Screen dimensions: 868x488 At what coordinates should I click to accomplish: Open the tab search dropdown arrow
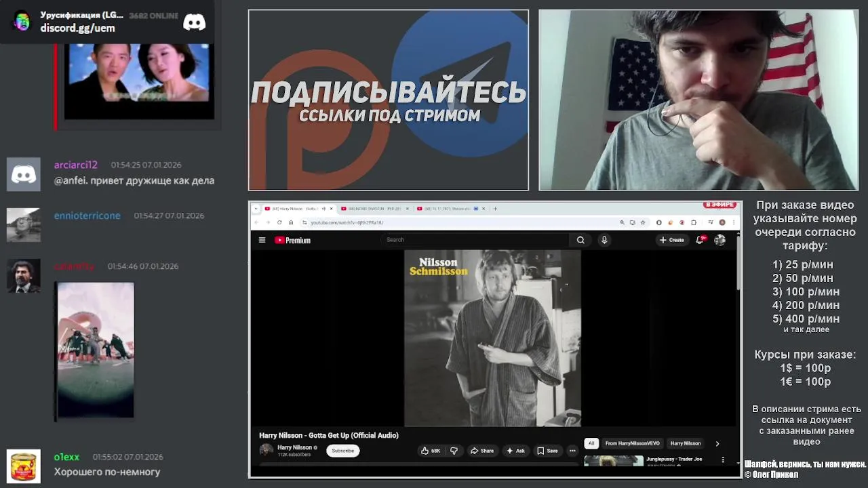[x=256, y=209]
